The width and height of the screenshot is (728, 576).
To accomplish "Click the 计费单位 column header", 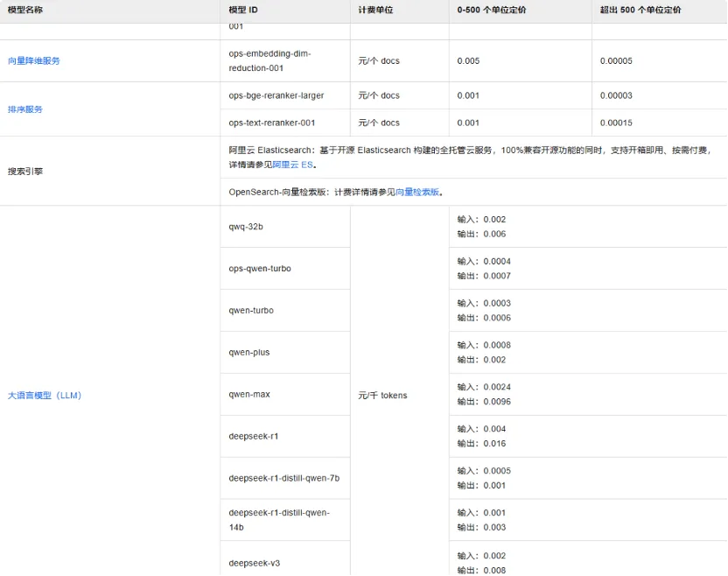I will (x=375, y=10).
